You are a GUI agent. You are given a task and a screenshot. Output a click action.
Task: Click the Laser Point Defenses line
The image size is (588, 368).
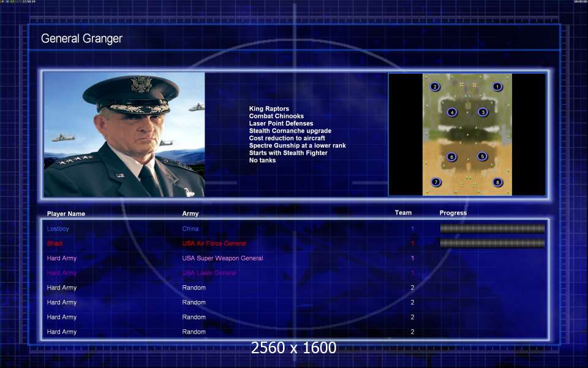click(281, 123)
